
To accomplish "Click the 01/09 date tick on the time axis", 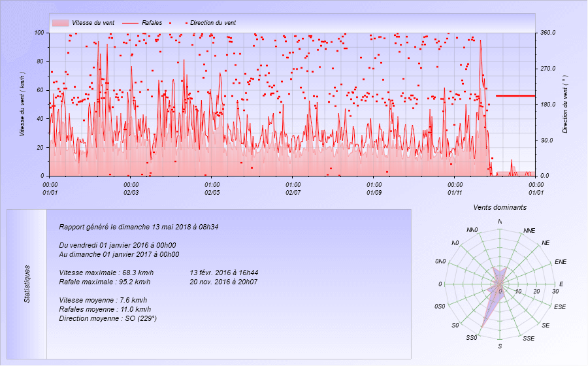I will [x=374, y=193].
